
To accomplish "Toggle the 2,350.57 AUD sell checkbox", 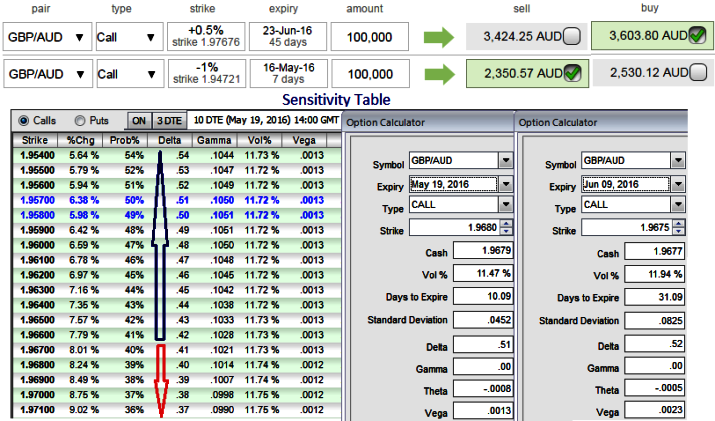I will coord(572,73).
